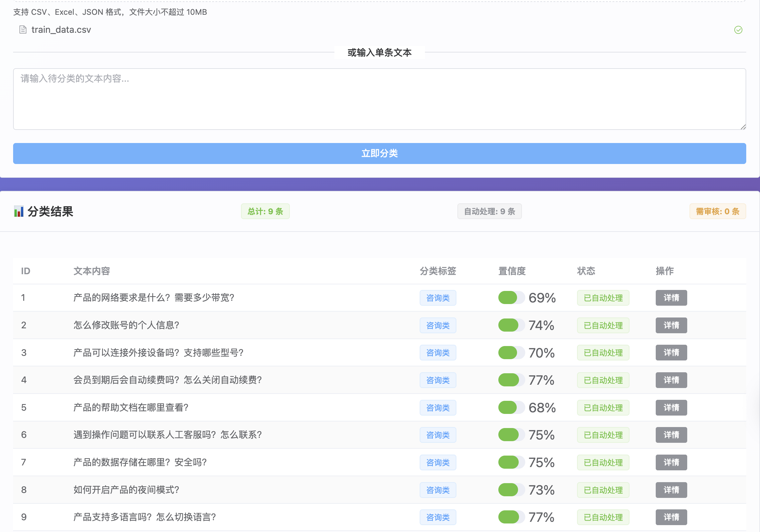
Task: Click the green upload success checkmark
Action: click(738, 30)
